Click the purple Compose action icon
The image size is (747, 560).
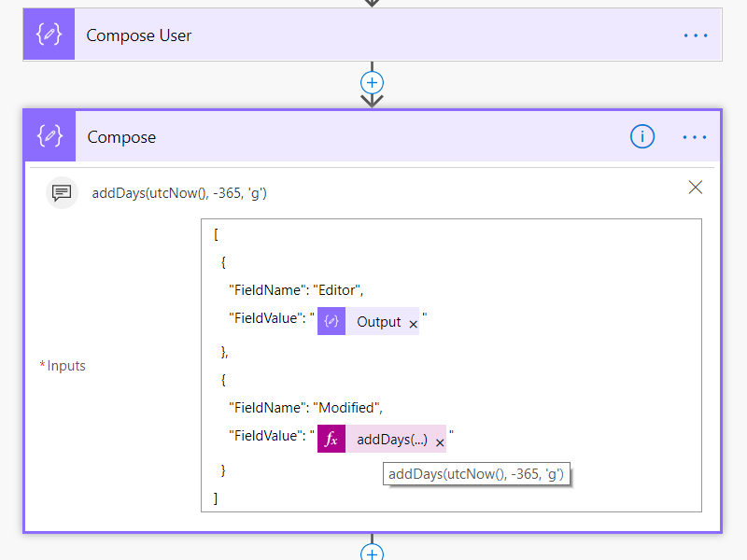(49, 137)
